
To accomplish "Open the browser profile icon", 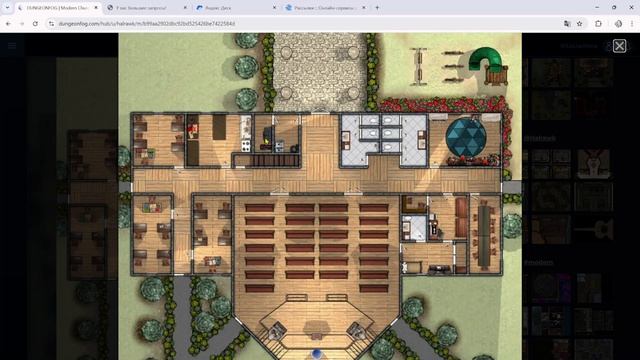I will tap(618, 24).
